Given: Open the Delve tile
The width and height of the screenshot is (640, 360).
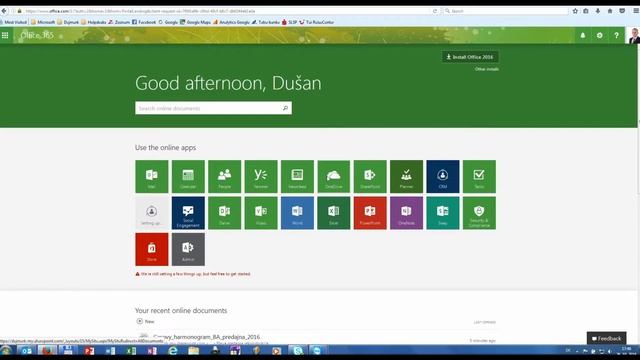Looking at the screenshot, I should click(x=224, y=213).
